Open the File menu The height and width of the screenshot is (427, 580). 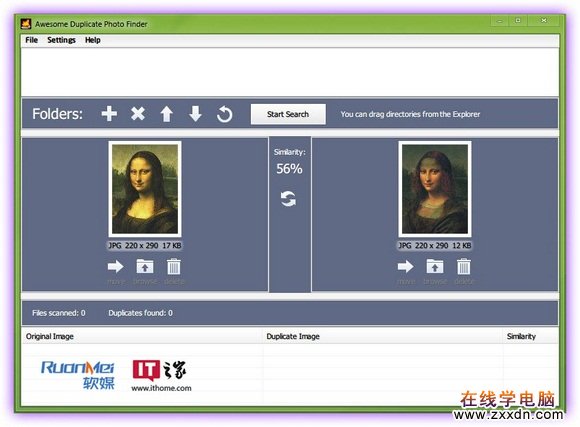[31, 40]
